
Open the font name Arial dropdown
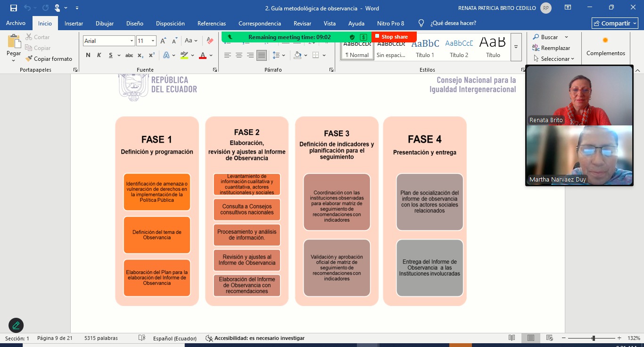click(x=132, y=41)
